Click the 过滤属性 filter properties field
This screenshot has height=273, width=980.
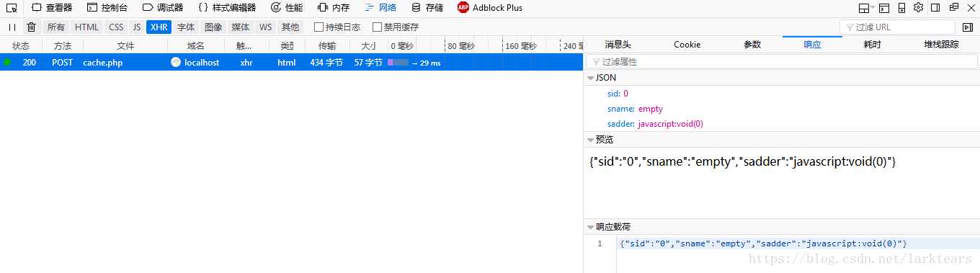point(782,62)
